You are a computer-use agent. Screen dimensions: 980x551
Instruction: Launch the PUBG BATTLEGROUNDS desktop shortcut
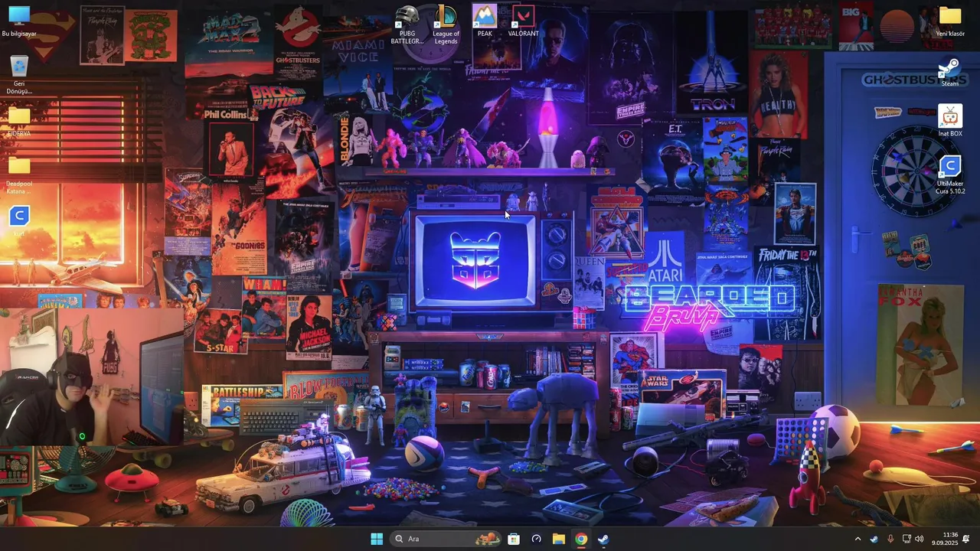click(x=407, y=24)
